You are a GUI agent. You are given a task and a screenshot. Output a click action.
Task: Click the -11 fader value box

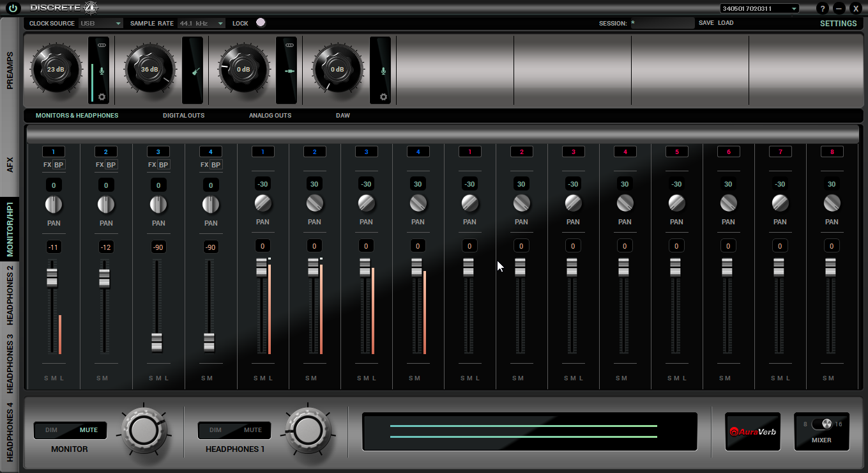[54, 247]
